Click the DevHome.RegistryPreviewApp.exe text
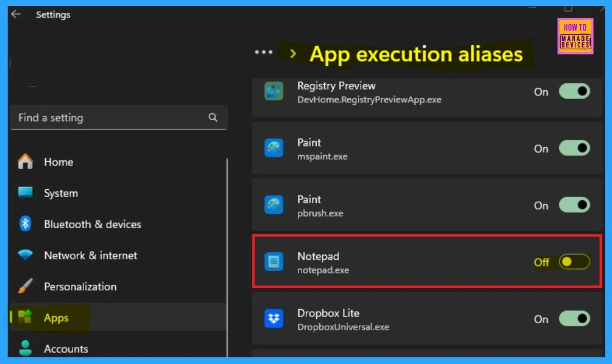 [x=369, y=100]
